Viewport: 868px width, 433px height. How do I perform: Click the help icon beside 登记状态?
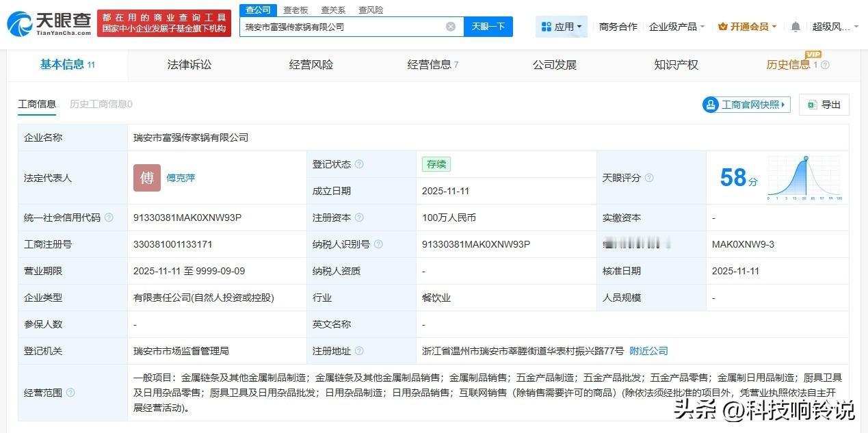point(360,164)
